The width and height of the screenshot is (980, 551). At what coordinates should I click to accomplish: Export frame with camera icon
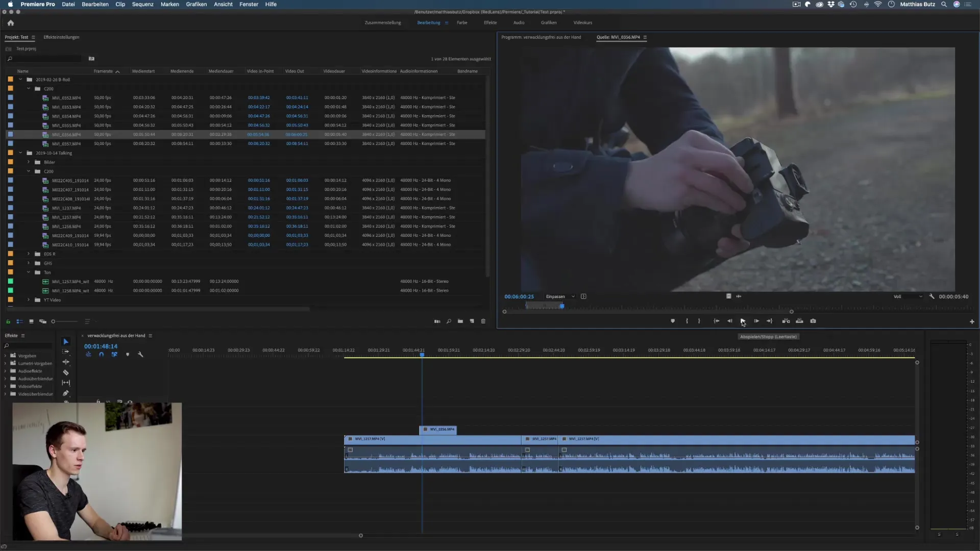coord(813,321)
